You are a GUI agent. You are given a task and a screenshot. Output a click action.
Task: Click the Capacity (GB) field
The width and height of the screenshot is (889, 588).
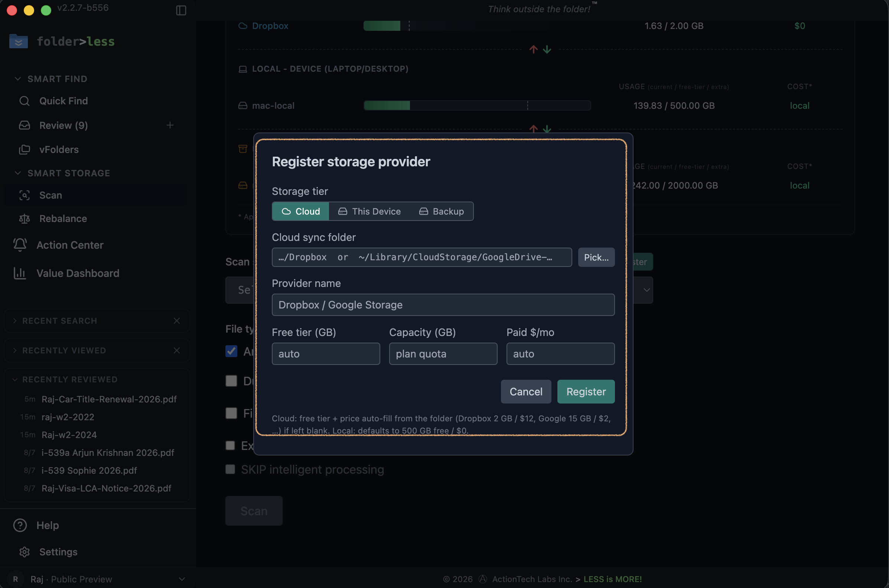tap(443, 354)
